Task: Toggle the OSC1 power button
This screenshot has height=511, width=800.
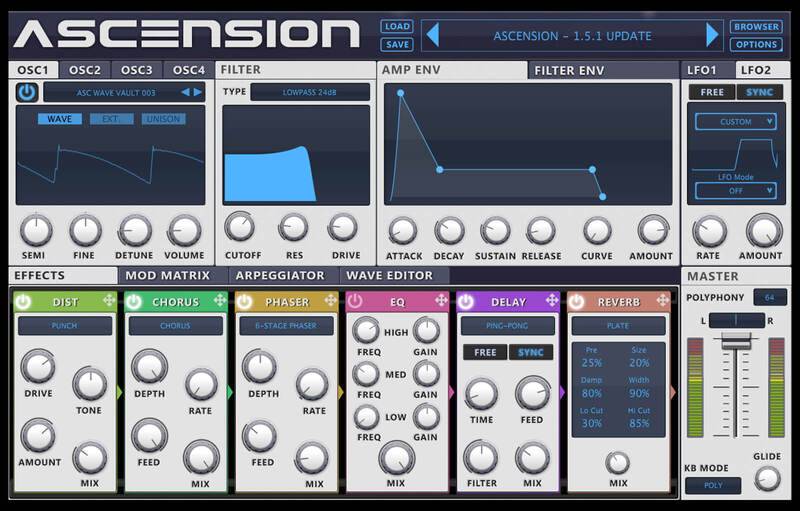Action: click(x=27, y=92)
